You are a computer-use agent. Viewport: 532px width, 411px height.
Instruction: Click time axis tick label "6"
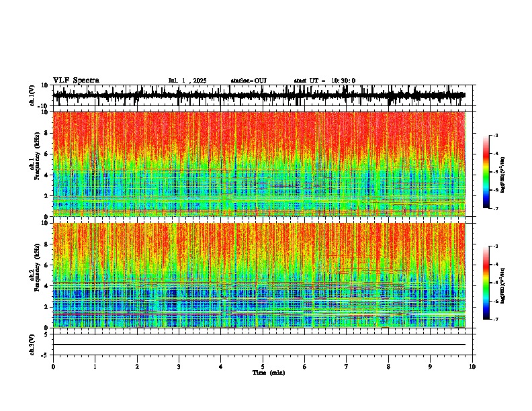305,367
